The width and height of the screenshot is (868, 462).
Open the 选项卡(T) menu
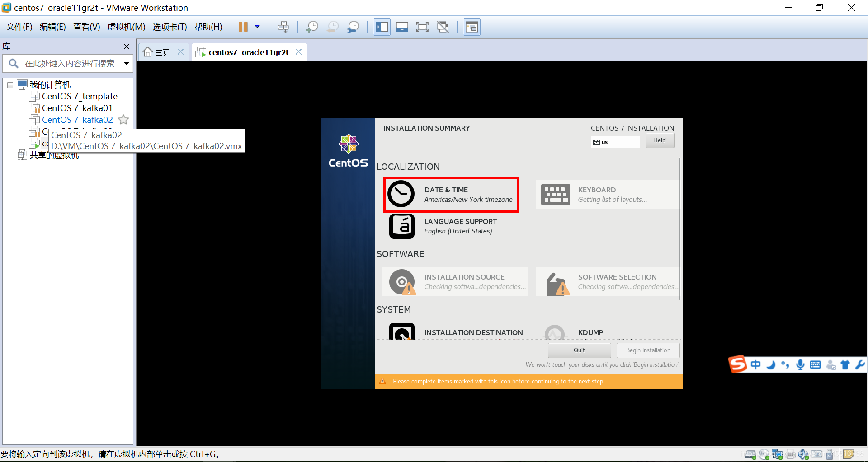click(170, 27)
